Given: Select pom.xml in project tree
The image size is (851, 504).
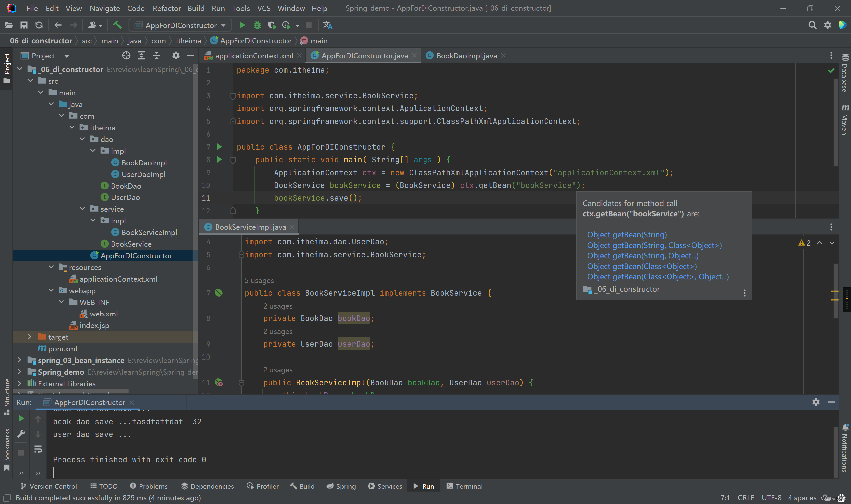Looking at the screenshot, I should click(x=62, y=349).
